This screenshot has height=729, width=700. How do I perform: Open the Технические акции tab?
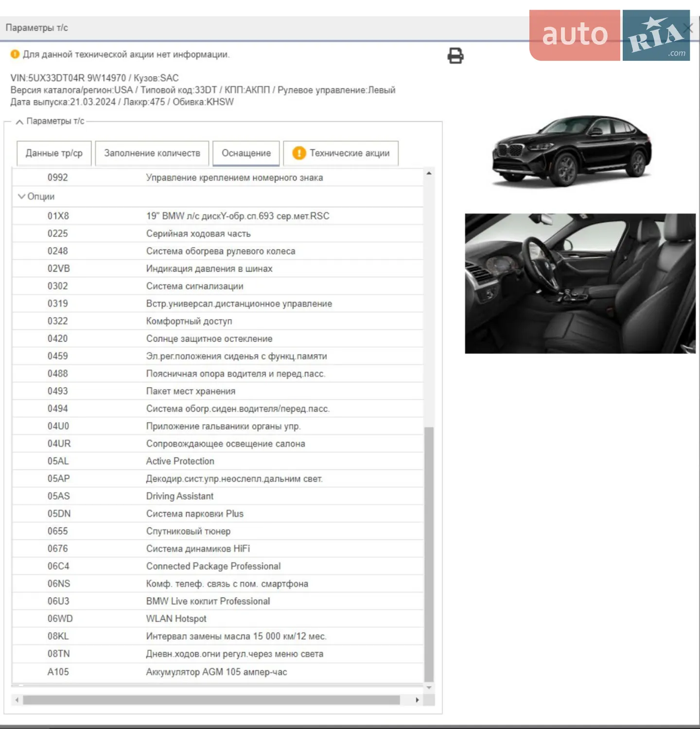[x=341, y=153]
